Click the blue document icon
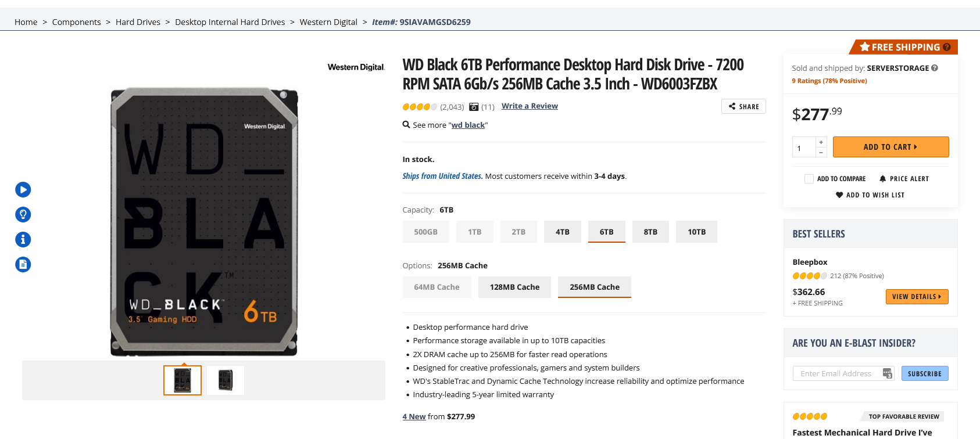This screenshot has width=980, height=439. point(23,265)
